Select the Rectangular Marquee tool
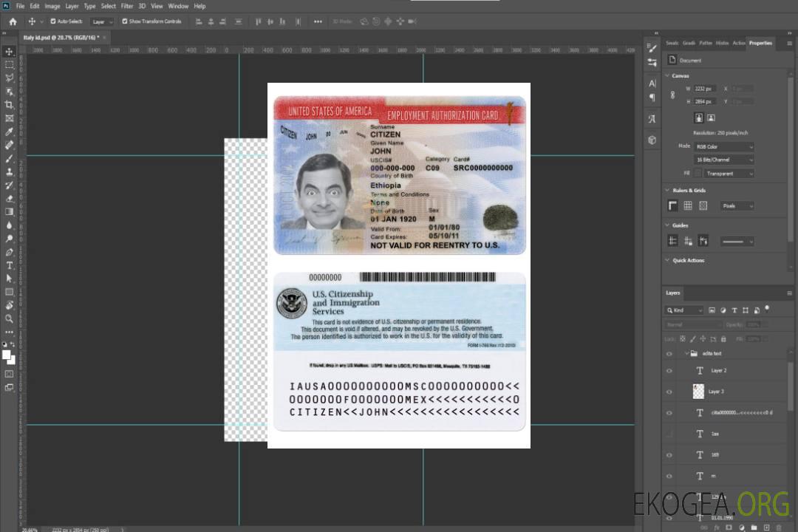Image resolution: width=798 pixels, height=532 pixels. (x=9, y=65)
